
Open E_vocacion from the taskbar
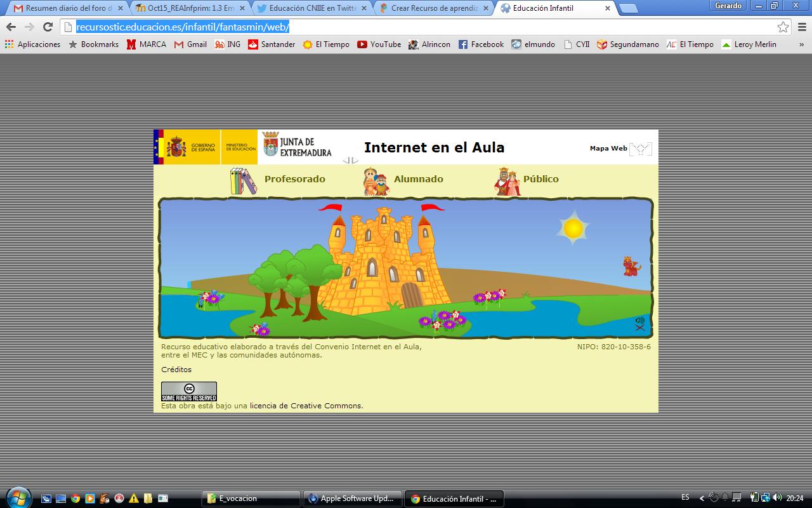coord(251,498)
